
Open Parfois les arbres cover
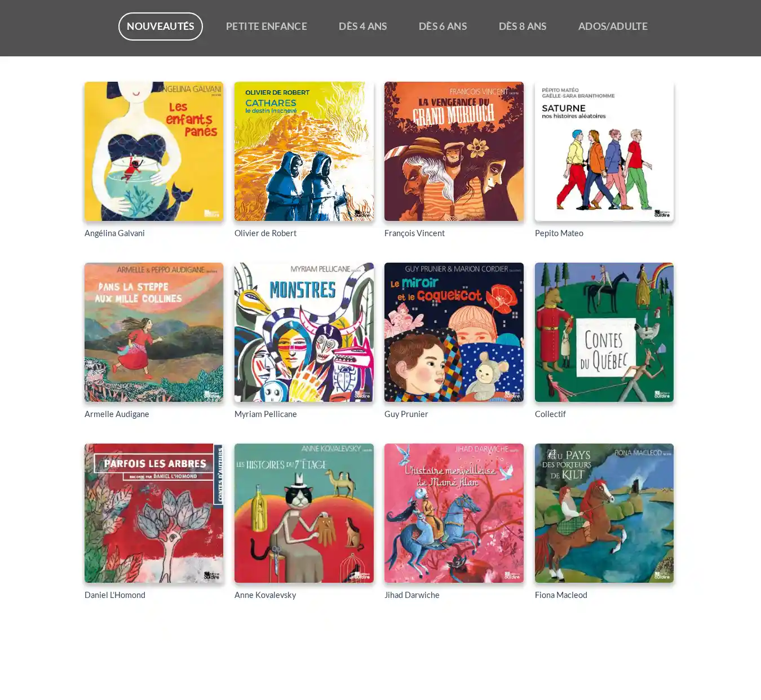click(x=154, y=513)
